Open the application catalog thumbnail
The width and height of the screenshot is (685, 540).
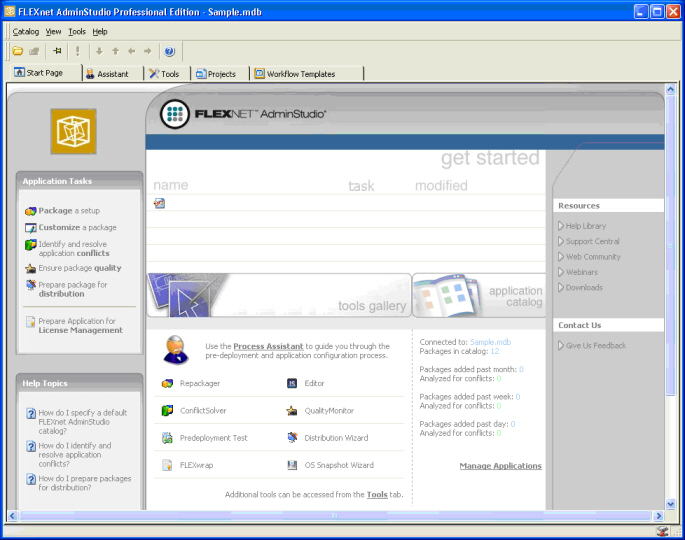478,295
